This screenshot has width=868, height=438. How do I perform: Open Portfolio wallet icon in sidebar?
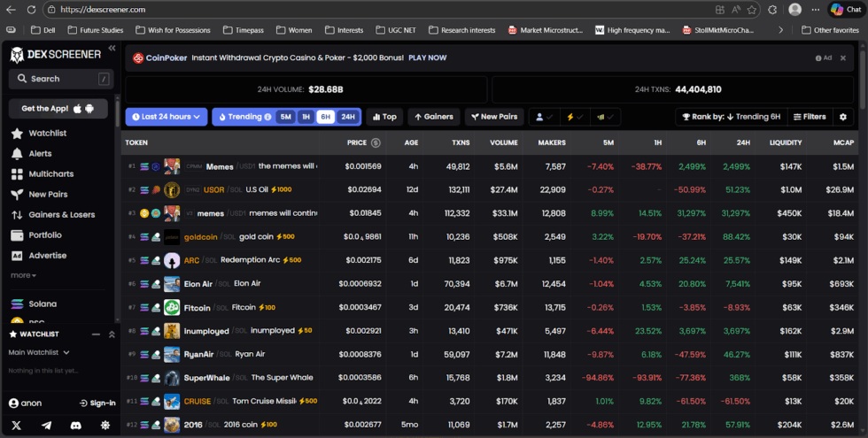pyautogui.click(x=17, y=235)
